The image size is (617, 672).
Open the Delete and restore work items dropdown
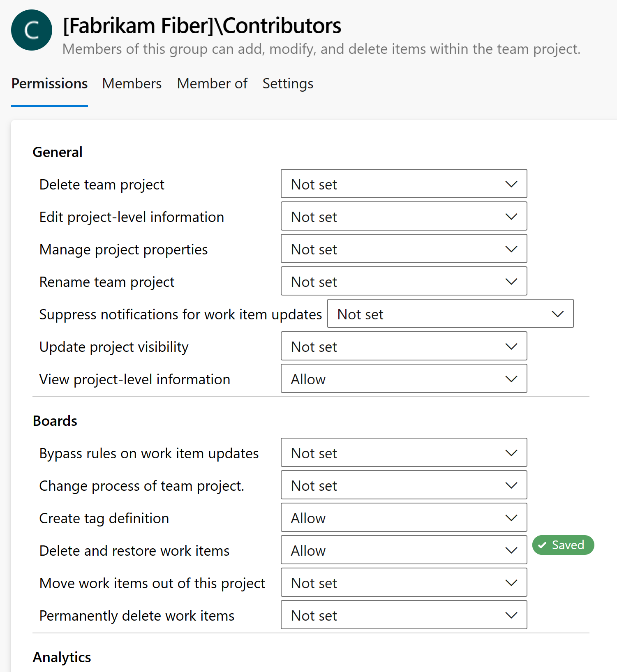403,550
